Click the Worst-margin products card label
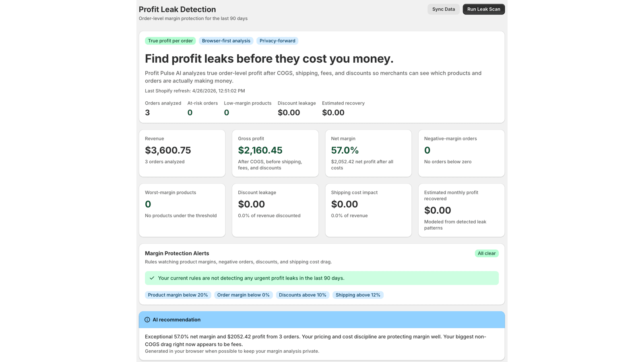Image resolution: width=644 pixels, height=362 pixels. click(x=171, y=192)
